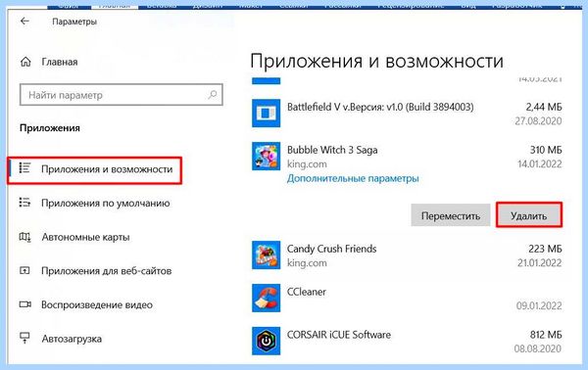
Task: Select Приложения и возможности list icon
Action: pos(24,168)
